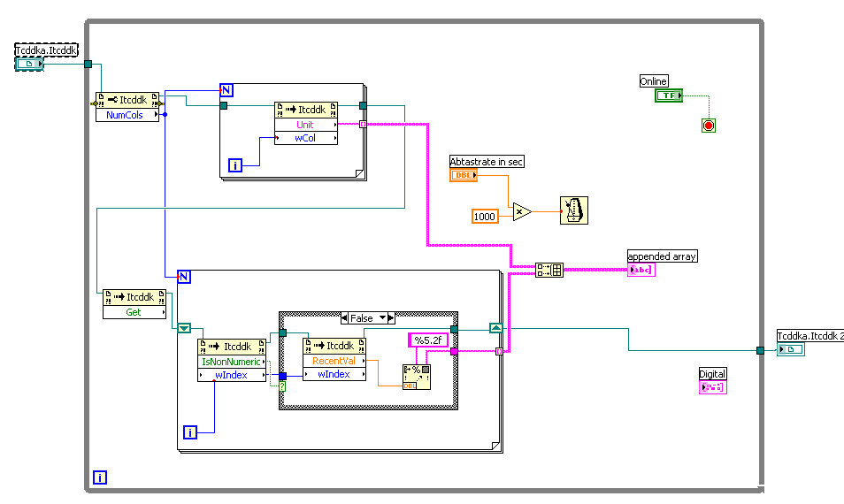Click the wIndex row under RecentVal
This screenshot has width=844, height=504.
click(x=334, y=374)
